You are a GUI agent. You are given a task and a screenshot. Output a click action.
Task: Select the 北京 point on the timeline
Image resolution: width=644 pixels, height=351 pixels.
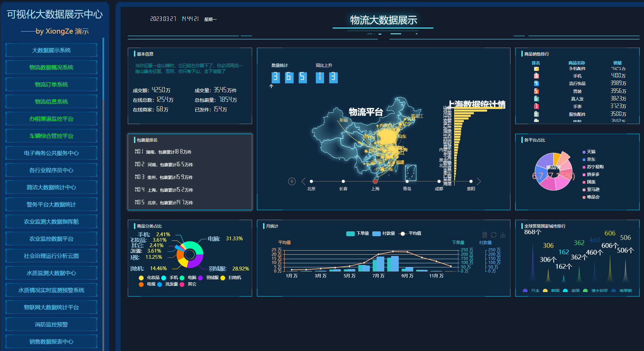tap(311, 181)
